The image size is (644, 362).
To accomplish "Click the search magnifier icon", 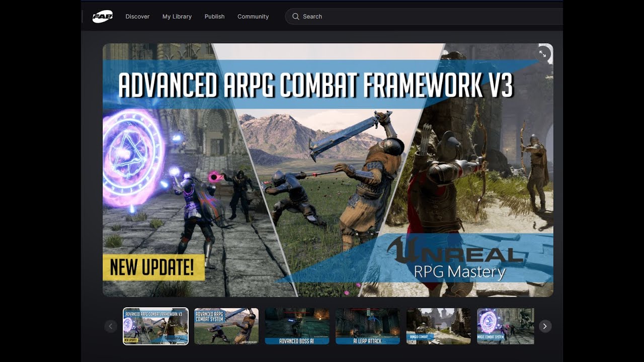I will [296, 17].
